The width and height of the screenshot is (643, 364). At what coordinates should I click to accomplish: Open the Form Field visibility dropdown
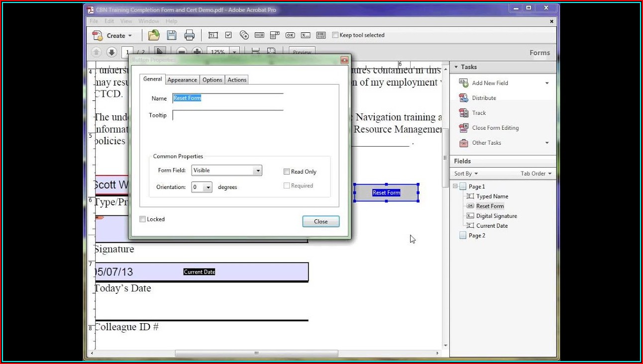[x=257, y=171]
